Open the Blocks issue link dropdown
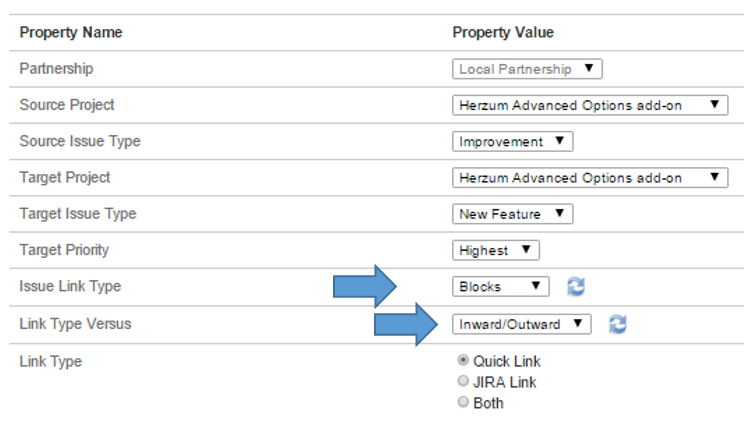 point(500,287)
